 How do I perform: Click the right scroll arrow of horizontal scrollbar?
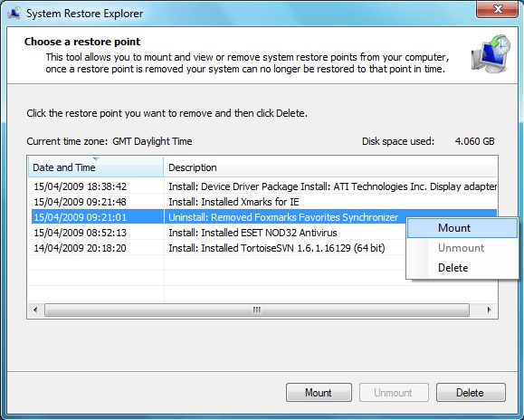pyautogui.click(x=490, y=310)
